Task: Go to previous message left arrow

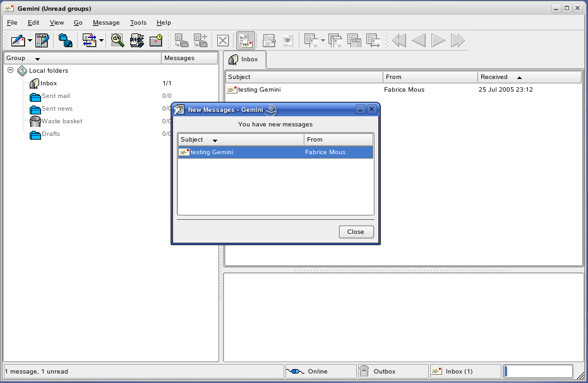Action: [x=419, y=40]
